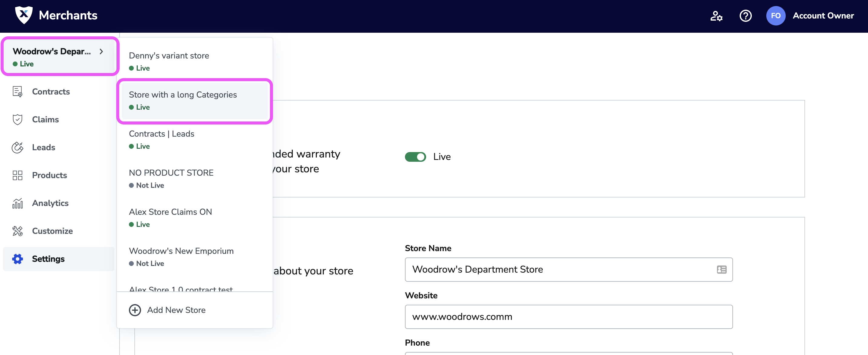
Task: Open the user management settings icon
Action: (x=716, y=16)
